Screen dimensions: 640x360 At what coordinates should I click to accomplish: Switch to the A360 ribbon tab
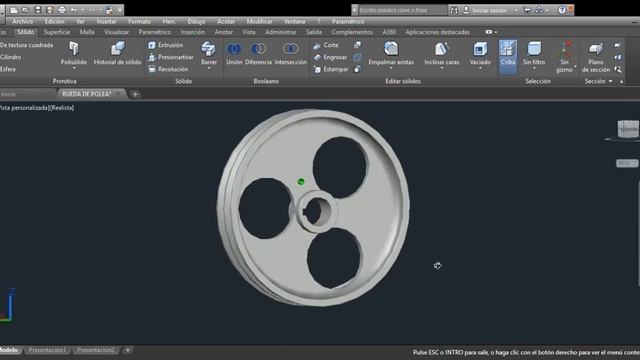tap(389, 32)
